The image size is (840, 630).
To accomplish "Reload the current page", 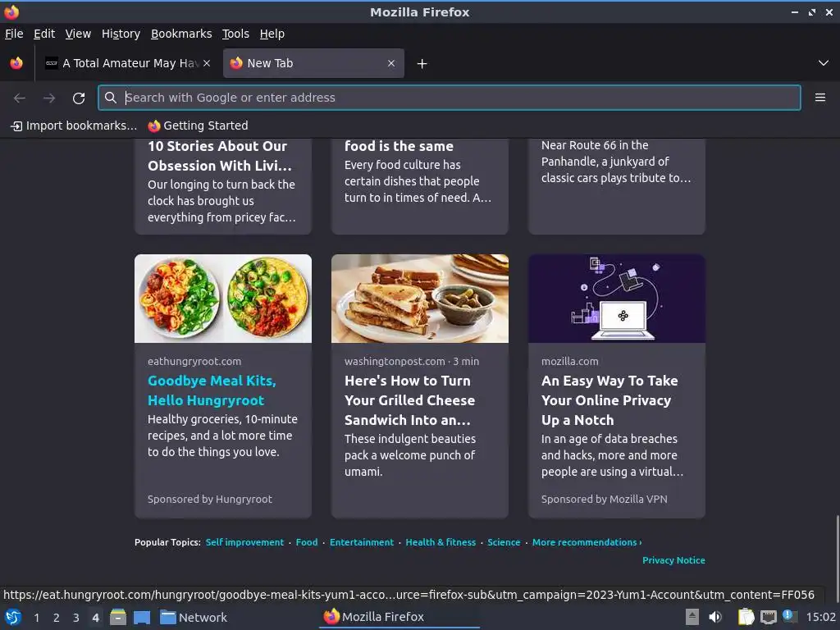I will click(79, 98).
